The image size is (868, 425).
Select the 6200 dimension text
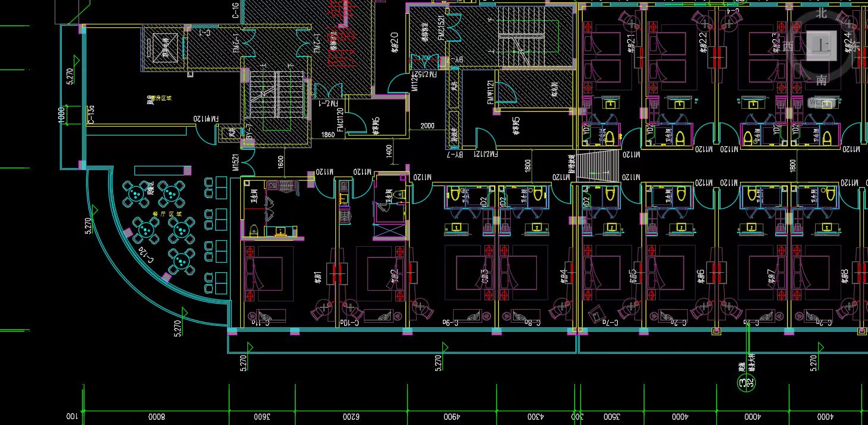click(351, 417)
